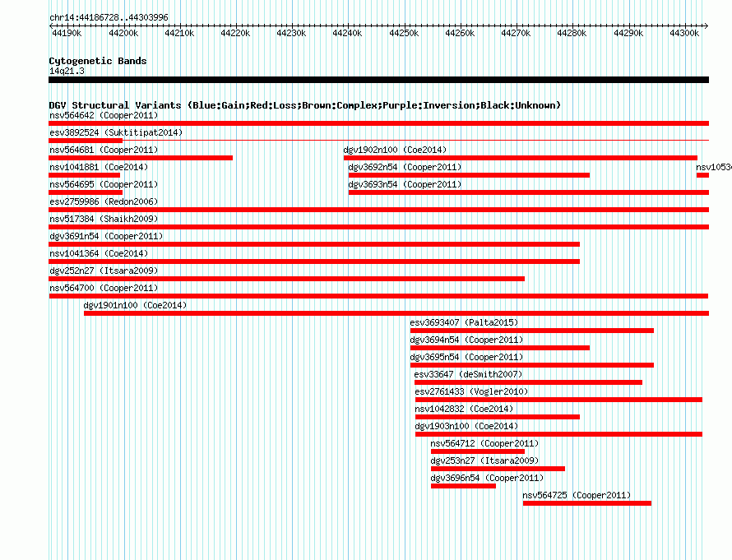Select the nsv564712 red bar
The height and width of the screenshot is (560, 732).
click(x=478, y=451)
